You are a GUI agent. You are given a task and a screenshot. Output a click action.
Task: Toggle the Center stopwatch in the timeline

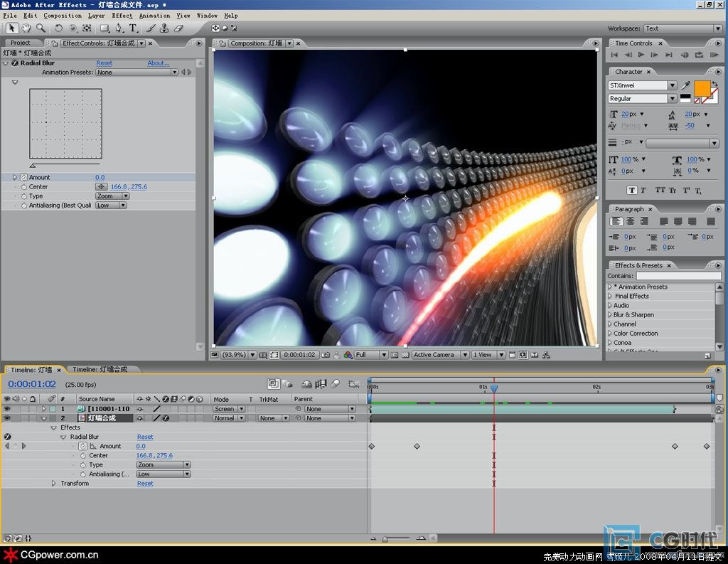tap(82, 456)
